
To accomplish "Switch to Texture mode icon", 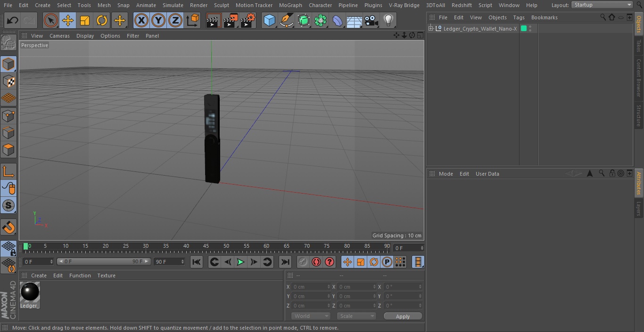I will point(8,81).
